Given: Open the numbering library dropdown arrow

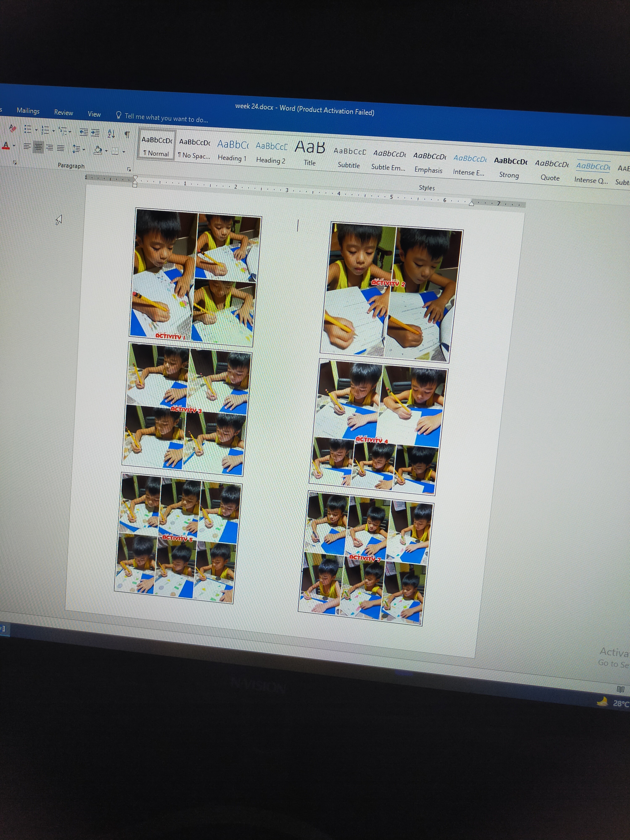Looking at the screenshot, I should [x=54, y=131].
